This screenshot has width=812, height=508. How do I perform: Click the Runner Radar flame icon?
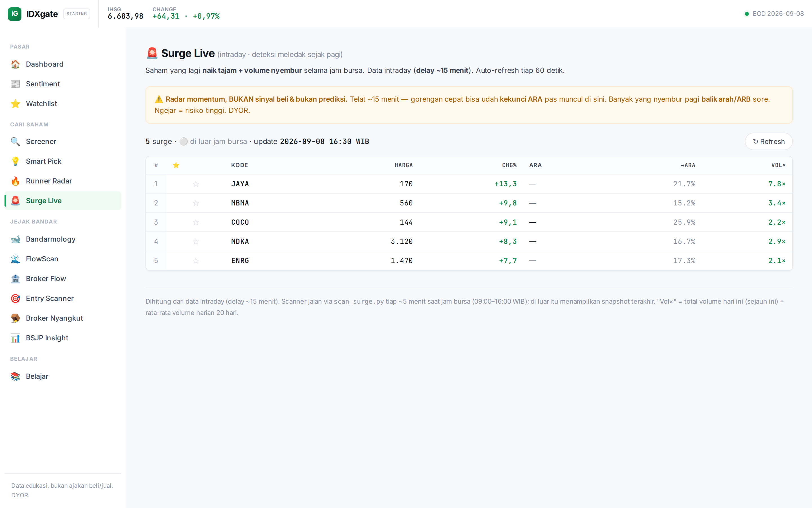click(16, 181)
